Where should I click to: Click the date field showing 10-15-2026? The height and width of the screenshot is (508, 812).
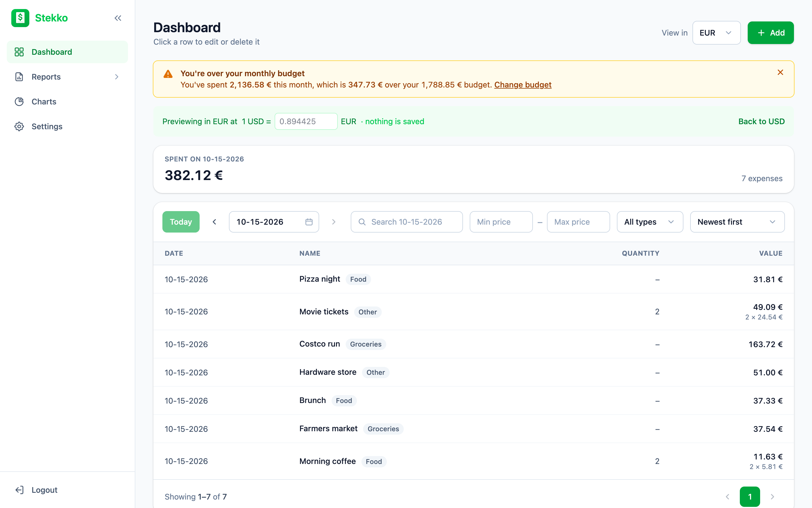pyautogui.click(x=274, y=222)
